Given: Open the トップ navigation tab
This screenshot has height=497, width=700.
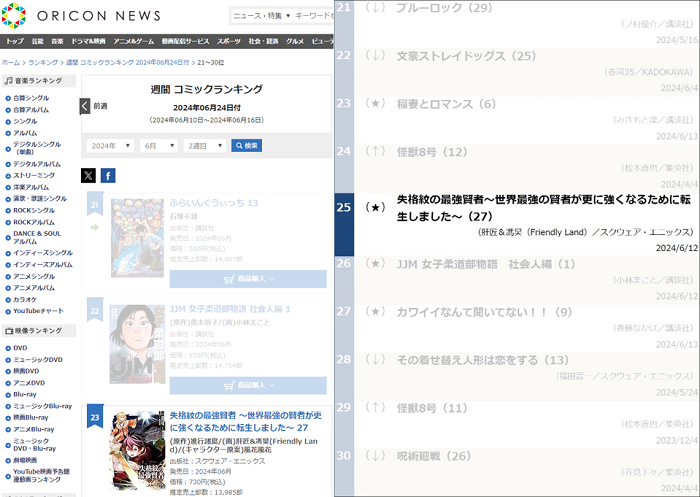Looking at the screenshot, I should (15, 41).
